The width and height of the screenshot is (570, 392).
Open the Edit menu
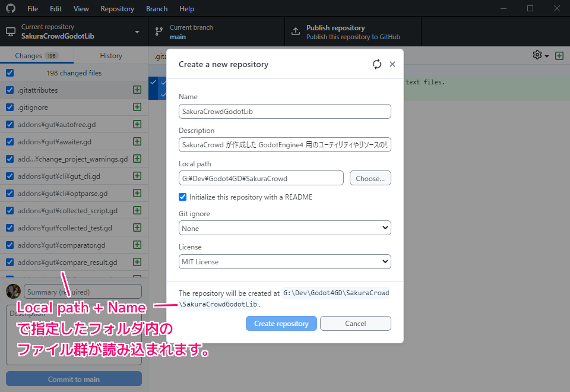pyautogui.click(x=56, y=9)
